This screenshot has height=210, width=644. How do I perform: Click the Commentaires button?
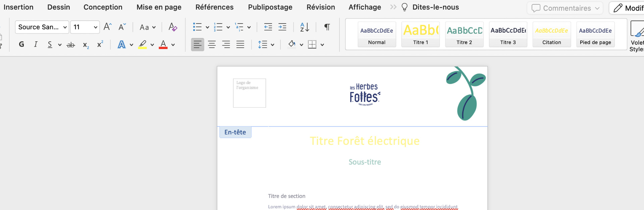coord(565,8)
